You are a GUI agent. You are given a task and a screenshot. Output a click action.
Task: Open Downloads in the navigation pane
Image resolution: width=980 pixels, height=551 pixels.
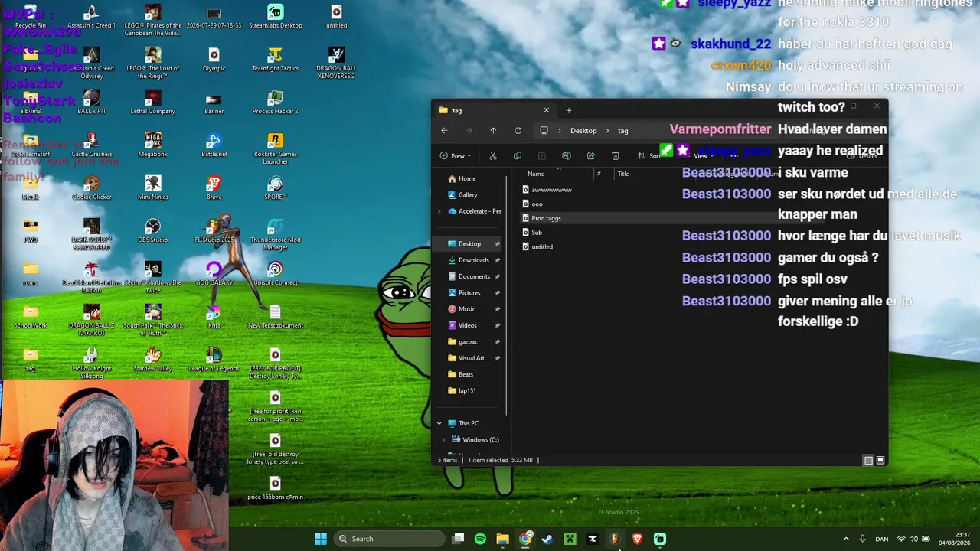click(473, 260)
